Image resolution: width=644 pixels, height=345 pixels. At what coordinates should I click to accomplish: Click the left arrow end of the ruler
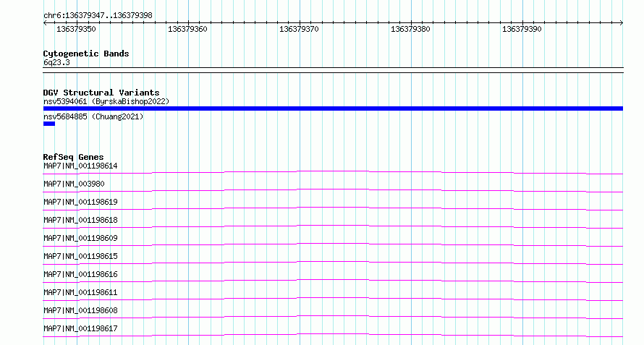[45, 23]
